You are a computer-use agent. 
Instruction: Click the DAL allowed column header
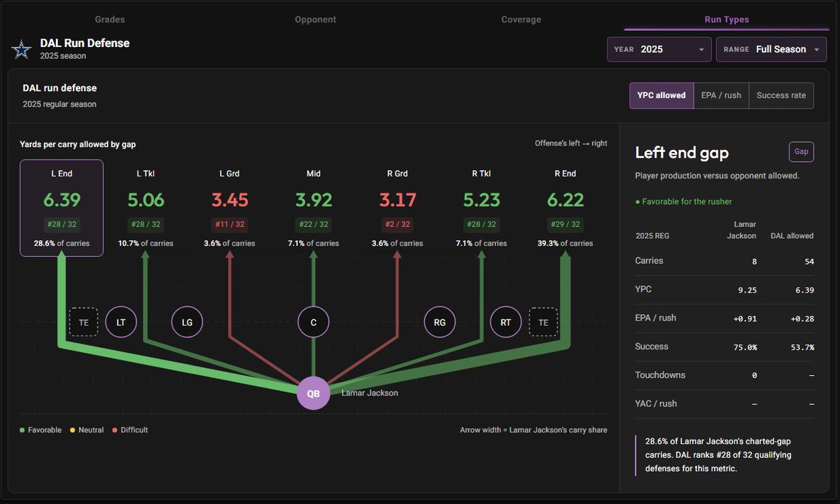tap(792, 236)
